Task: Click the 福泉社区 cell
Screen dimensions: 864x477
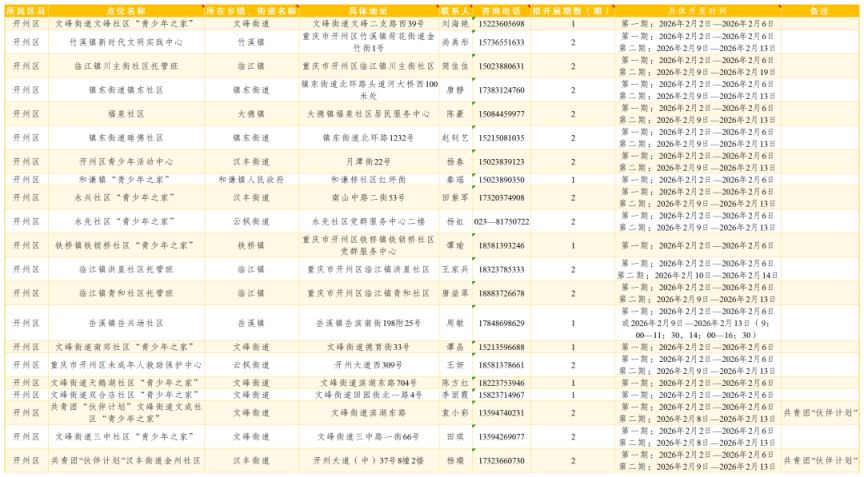Action: click(126, 114)
